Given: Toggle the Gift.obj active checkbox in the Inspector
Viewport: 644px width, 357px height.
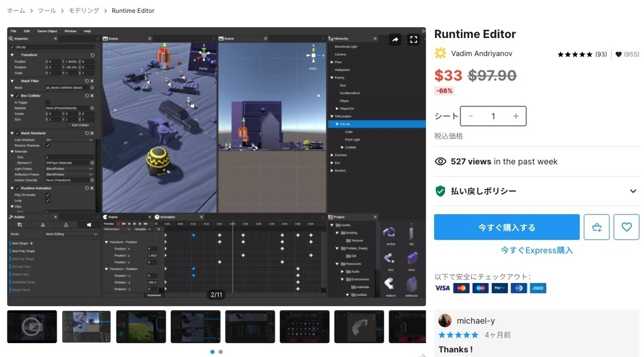Looking at the screenshot, I should 12,47.
